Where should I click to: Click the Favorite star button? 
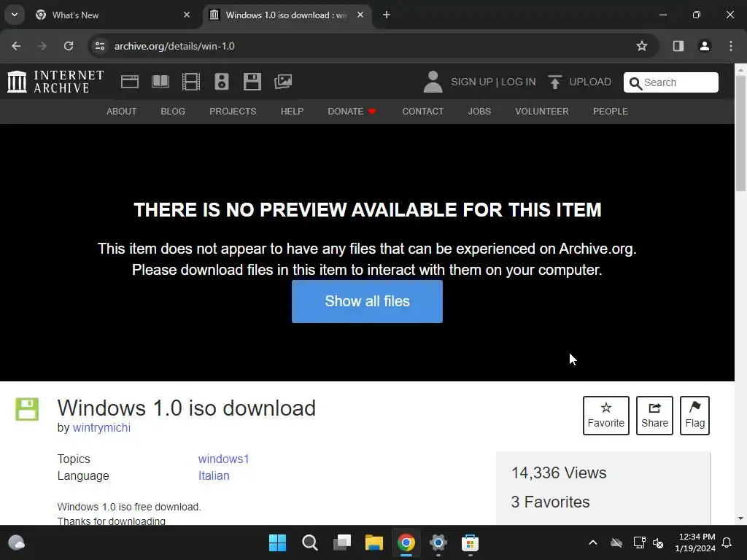(x=606, y=416)
